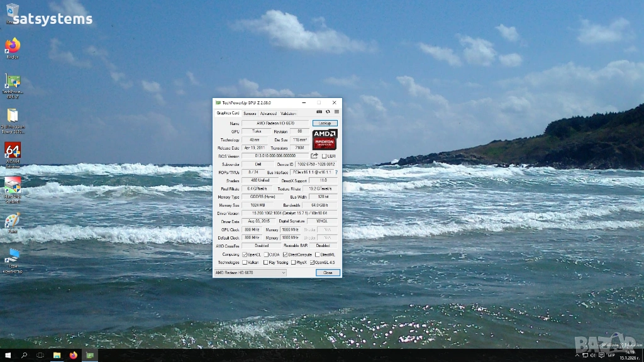The image size is (644, 362).
Task: Open File Explorer from the taskbar
Action: 57,355
